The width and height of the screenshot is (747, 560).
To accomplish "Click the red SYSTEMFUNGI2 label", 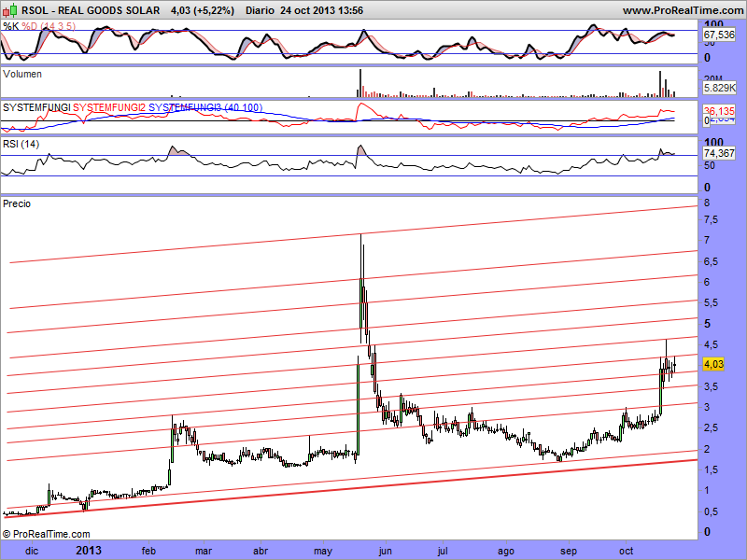I will pos(109,107).
